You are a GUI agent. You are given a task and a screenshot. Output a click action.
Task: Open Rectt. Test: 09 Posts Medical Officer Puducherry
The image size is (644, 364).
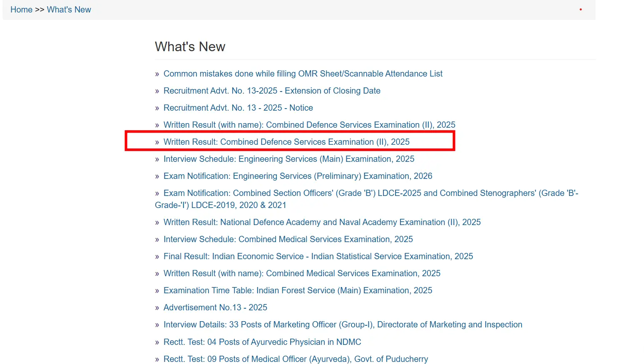pyautogui.click(x=296, y=359)
